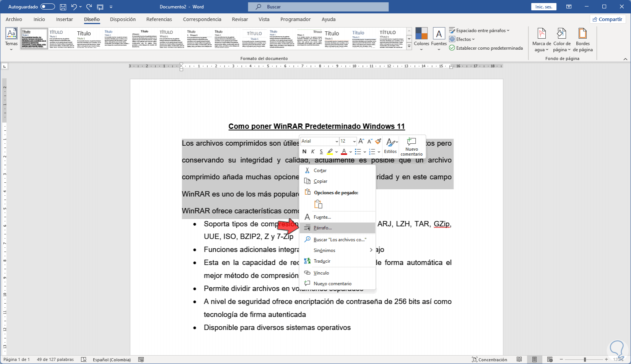Decrease font size in the mini toolbar

tap(370, 141)
